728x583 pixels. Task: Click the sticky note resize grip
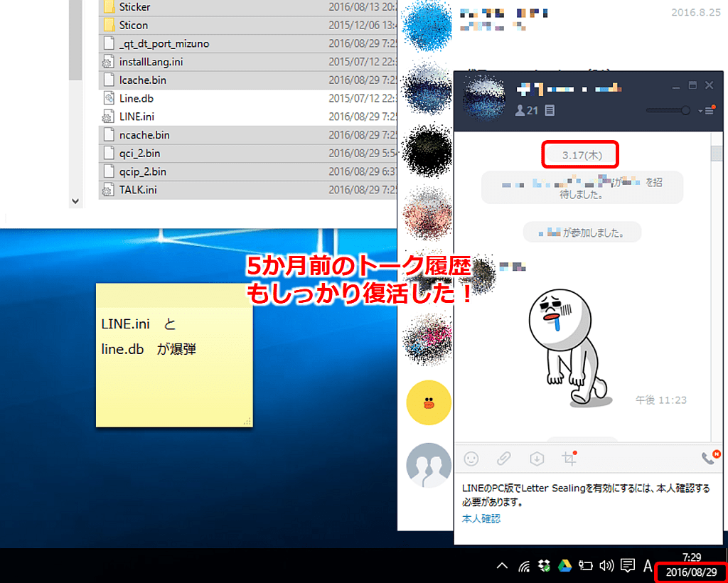(x=247, y=422)
